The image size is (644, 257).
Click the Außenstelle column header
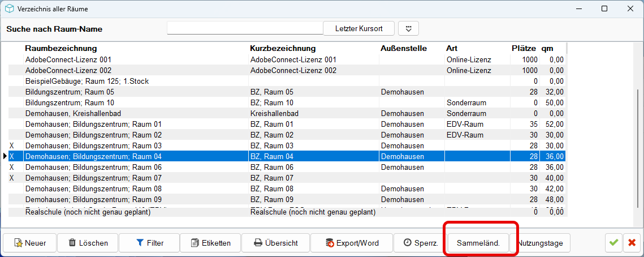(404, 49)
